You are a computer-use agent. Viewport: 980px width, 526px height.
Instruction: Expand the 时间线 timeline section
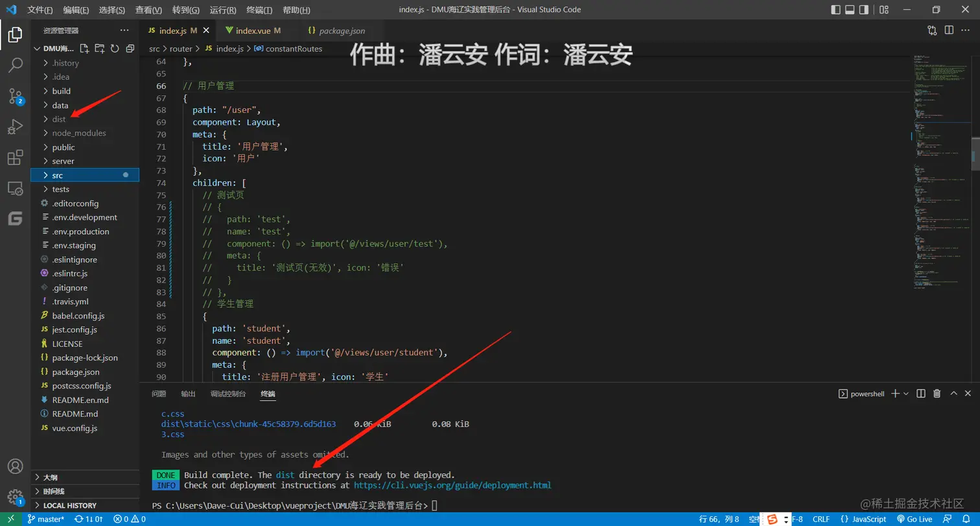85,492
